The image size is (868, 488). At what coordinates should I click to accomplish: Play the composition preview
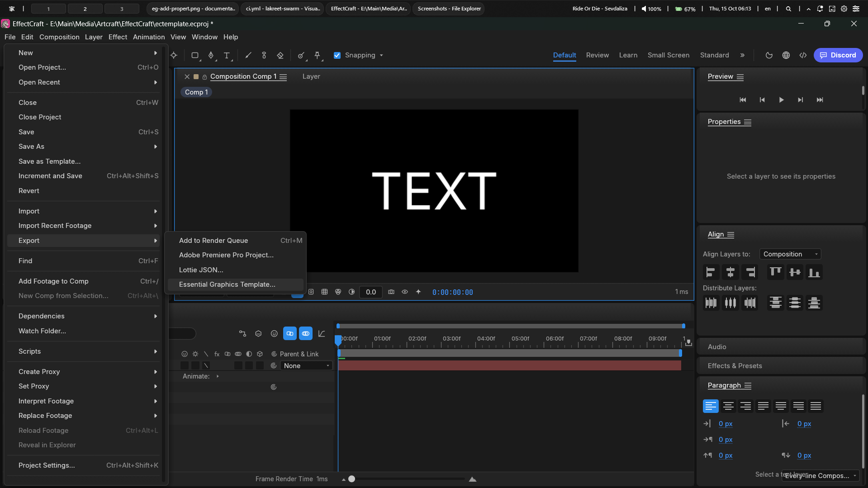[781, 100]
